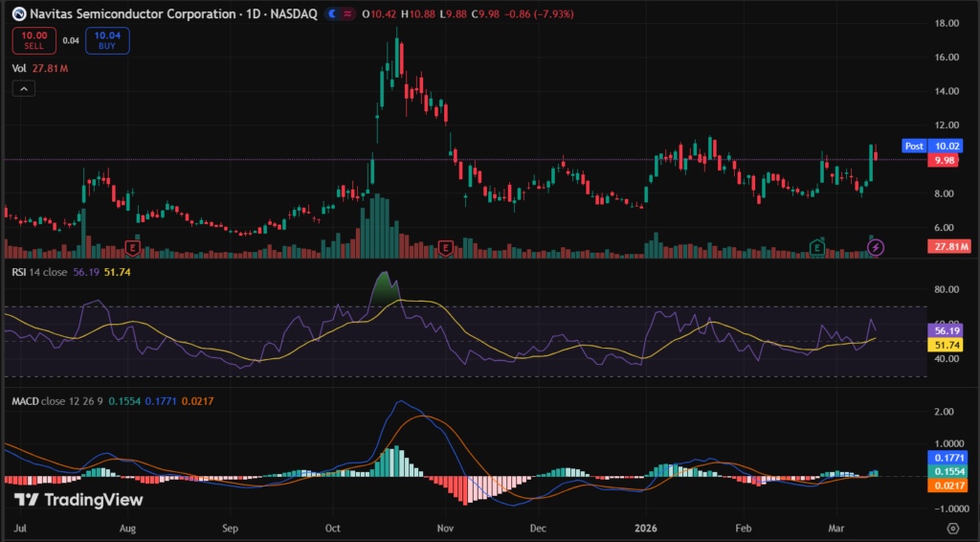Open the August earnings marker
This screenshot has width=980, height=542.
133,248
